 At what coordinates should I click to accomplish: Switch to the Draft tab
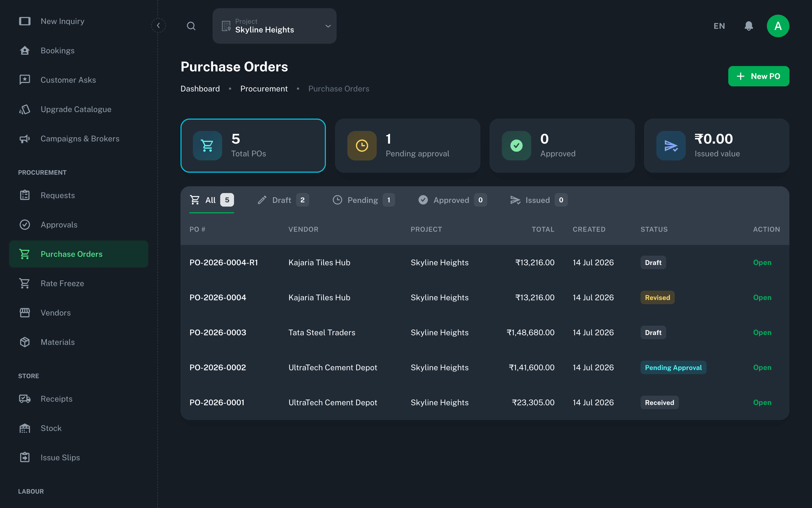[283, 200]
